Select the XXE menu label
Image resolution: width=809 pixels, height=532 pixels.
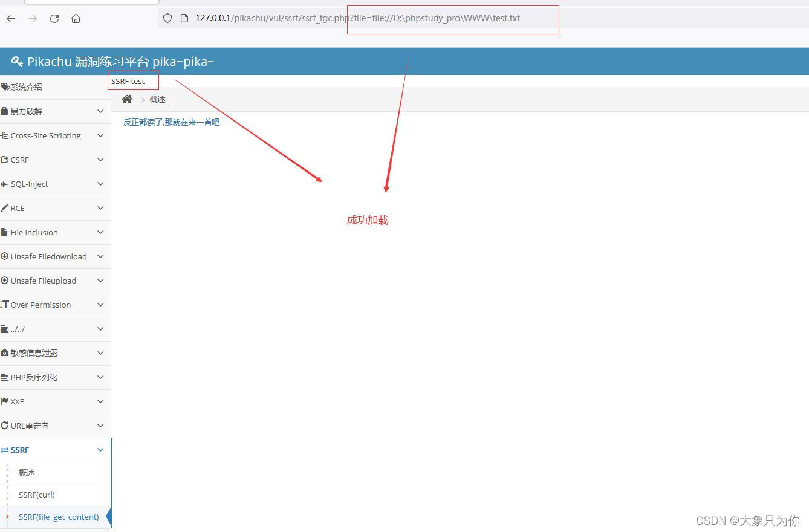(x=17, y=401)
